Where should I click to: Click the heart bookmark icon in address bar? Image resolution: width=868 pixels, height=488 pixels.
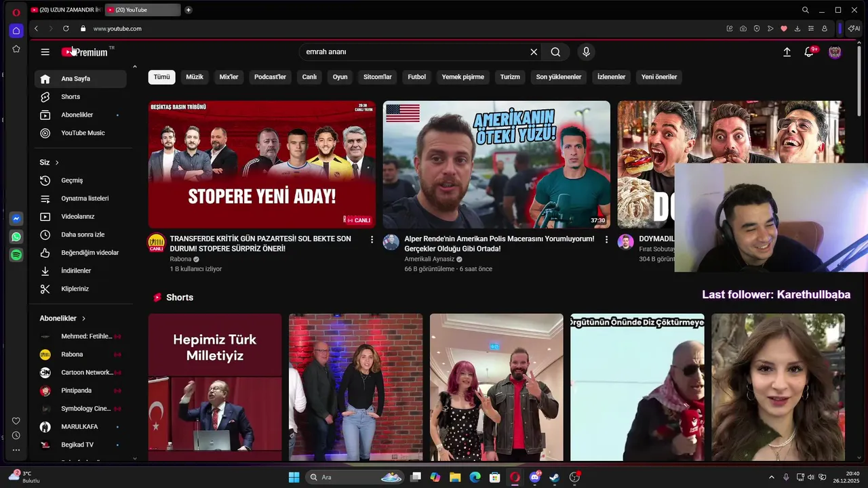pyautogui.click(x=783, y=28)
